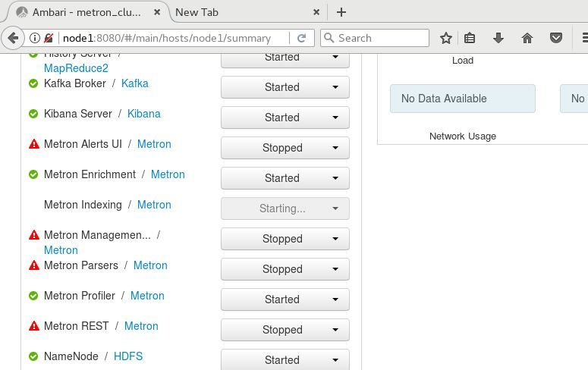
Task: Click red alert icon for Metron Parsers
Action: pyautogui.click(x=33, y=265)
